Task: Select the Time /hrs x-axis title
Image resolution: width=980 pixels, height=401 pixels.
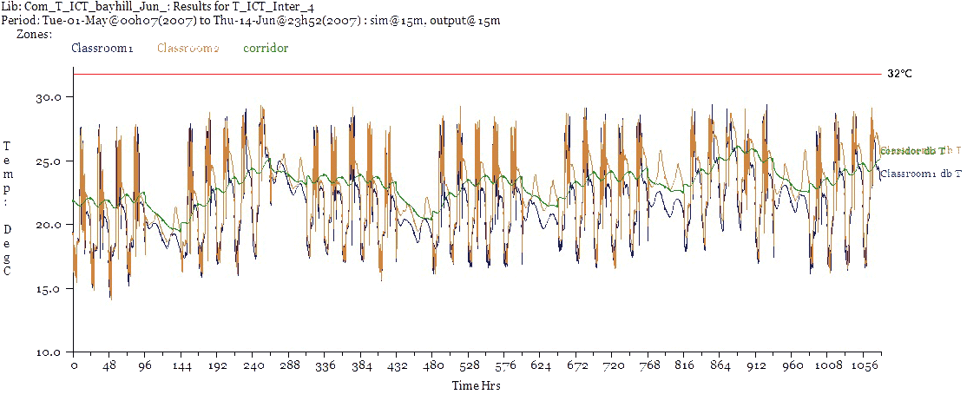Action: point(476,384)
